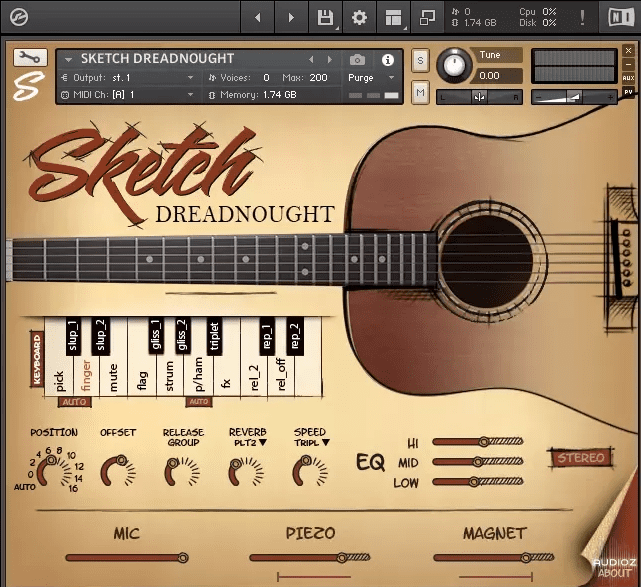641x587 pixels.
Task: Open instrument edit mode with wrench icon
Action: tap(30, 57)
